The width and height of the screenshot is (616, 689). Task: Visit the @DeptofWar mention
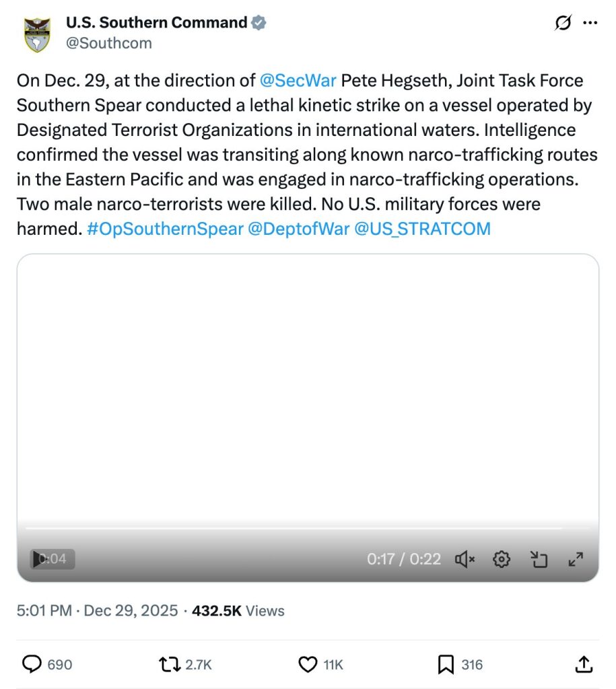point(298,229)
